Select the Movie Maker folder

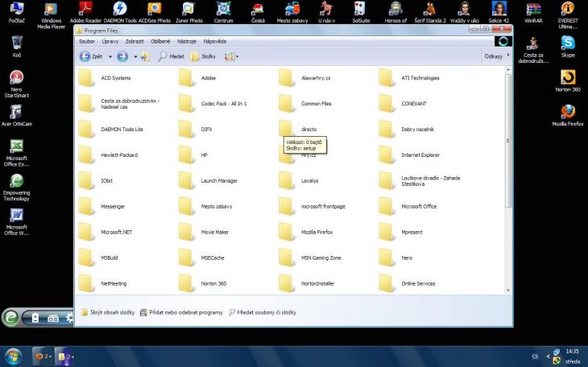[x=204, y=233]
